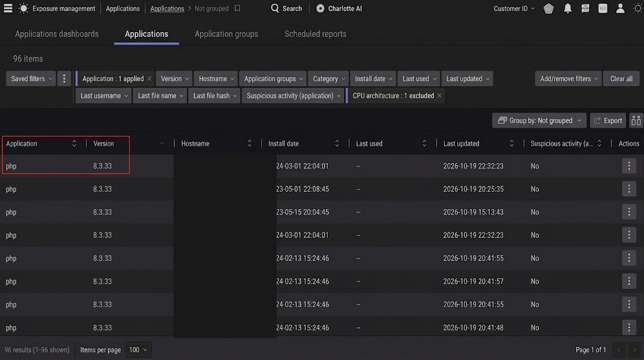This screenshot has height=360, width=644.
Task: Sort by Suspicious activity column
Action: click(599, 143)
